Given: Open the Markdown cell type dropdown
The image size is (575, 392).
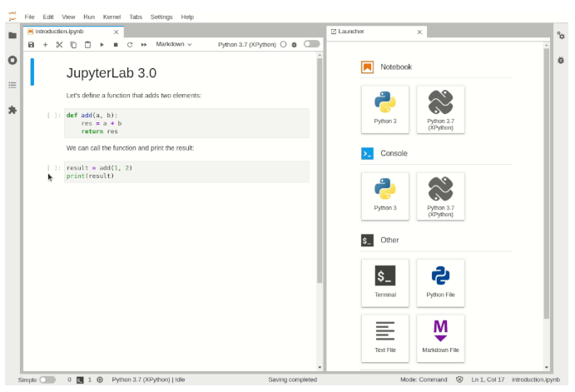Looking at the screenshot, I should pos(174,44).
